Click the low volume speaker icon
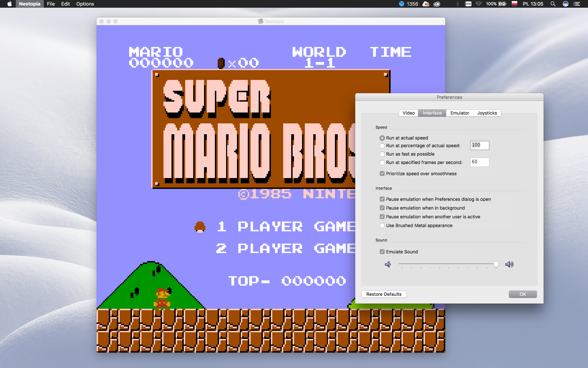 388,264
